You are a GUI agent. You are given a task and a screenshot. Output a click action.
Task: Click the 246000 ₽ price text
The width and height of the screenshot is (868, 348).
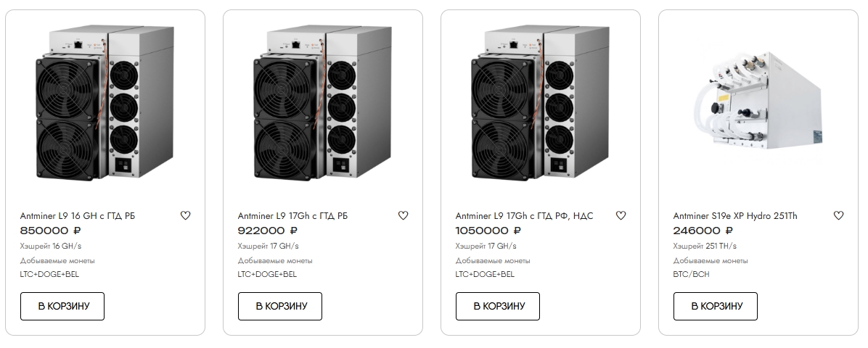[703, 231]
